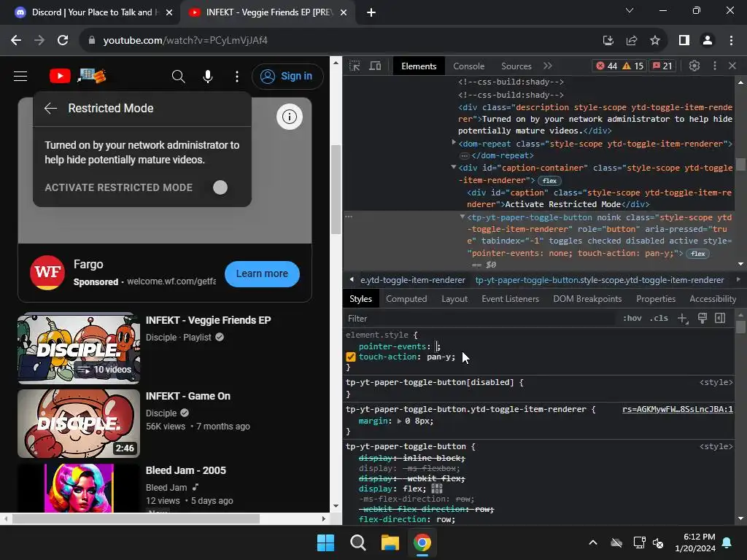Open File Explorer from taskbar
Image resolution: width=747 pixels, height=560 pixels.
click(390, 542)
